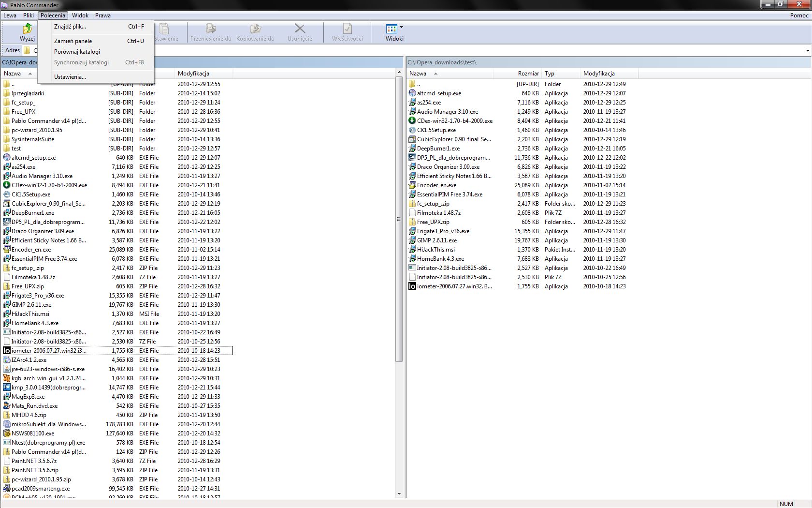Click IZArc4.1.2.exe file icon
The width and height of the screenshot is (812, 508).
pyautogui.click(x=7, y=360)
